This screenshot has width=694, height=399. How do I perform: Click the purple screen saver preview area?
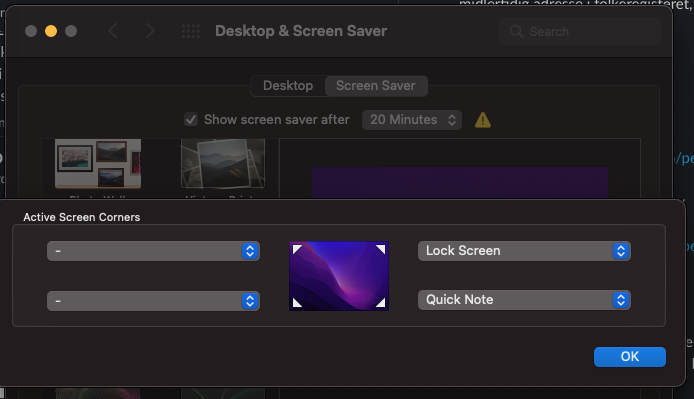(459, 182)
